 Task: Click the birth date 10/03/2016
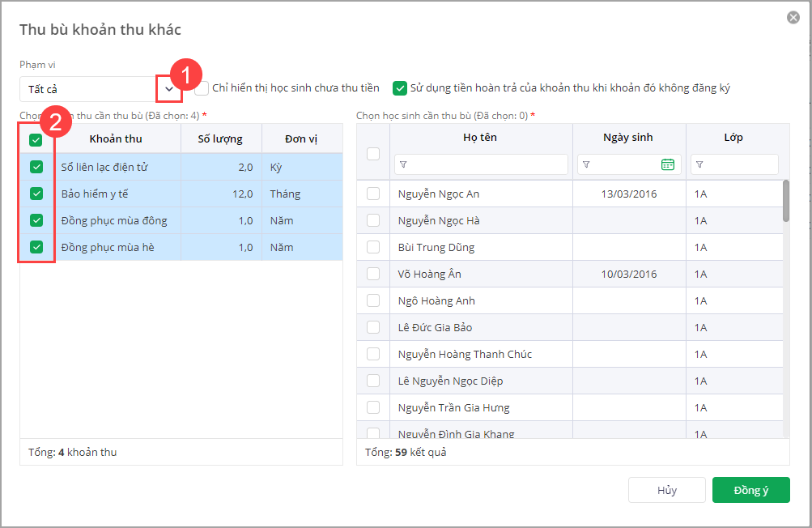pos(629,274)
